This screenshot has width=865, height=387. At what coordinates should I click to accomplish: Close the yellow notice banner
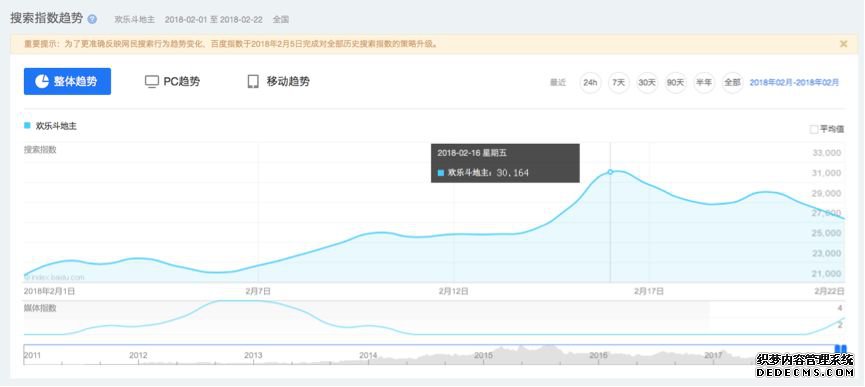click(x=843, y=44)
